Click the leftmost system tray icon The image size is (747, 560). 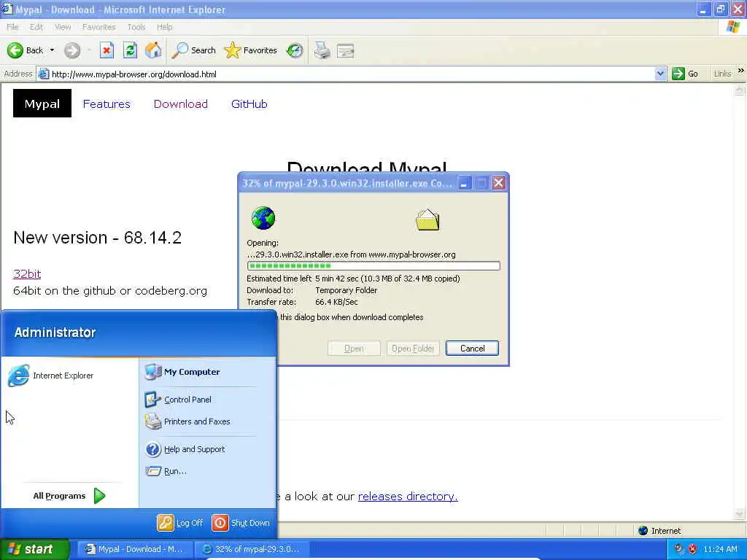pyautogui.click(x=679, y=549)
